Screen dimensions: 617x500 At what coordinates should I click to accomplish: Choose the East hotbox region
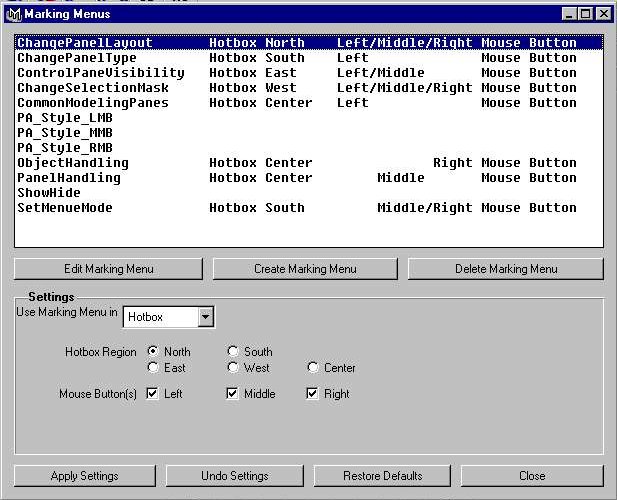(153, 367)
